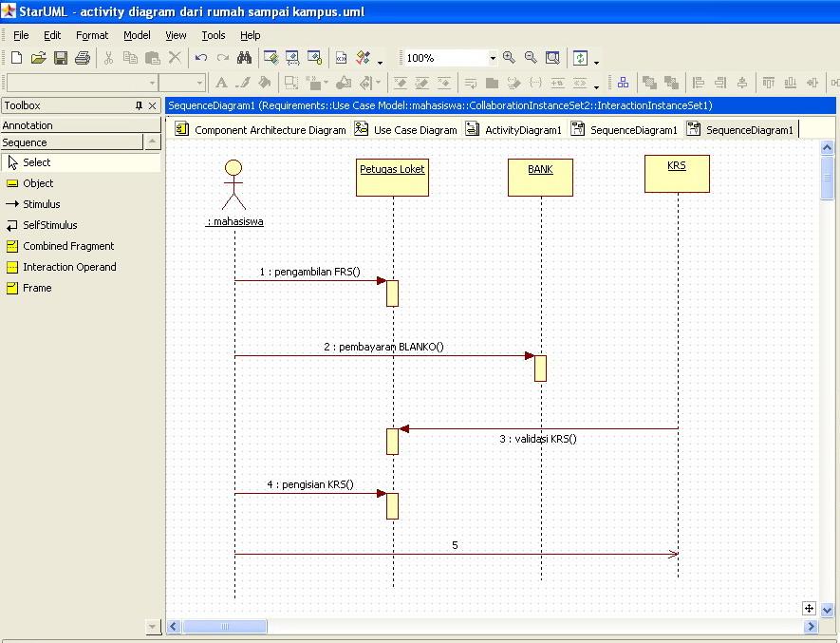
Task: Click the Align Left icon
Action: [x=698, y=83]
